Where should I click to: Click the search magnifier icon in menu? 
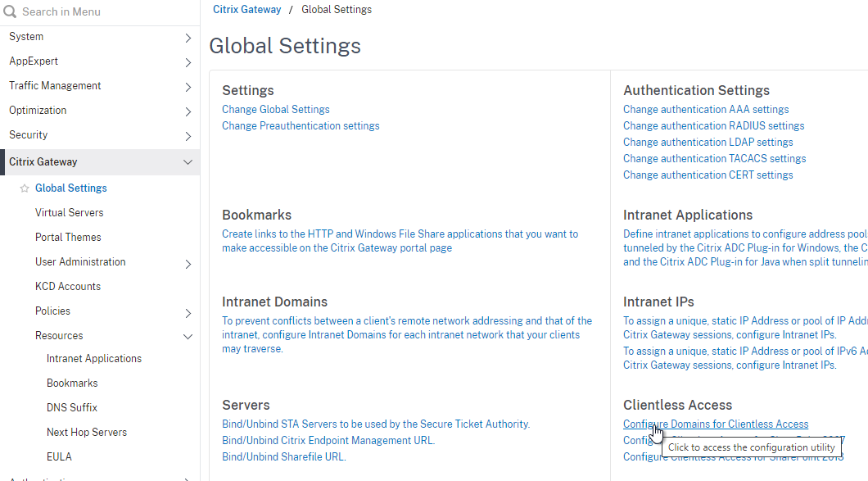(x=10, y=11)
